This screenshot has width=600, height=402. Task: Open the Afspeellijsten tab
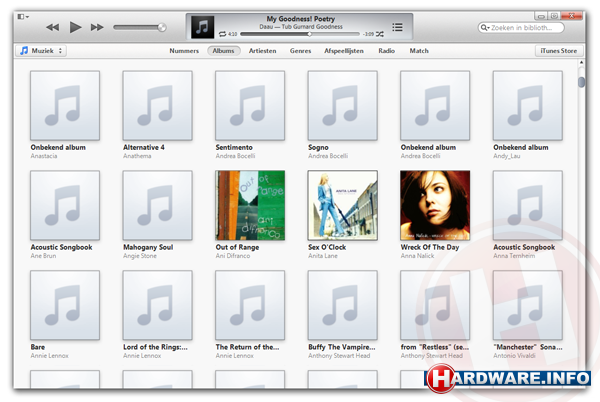(x=344, y=50)
